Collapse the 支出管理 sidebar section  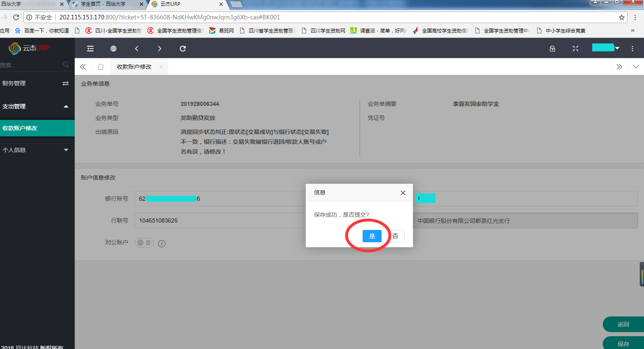pos(37,106)
